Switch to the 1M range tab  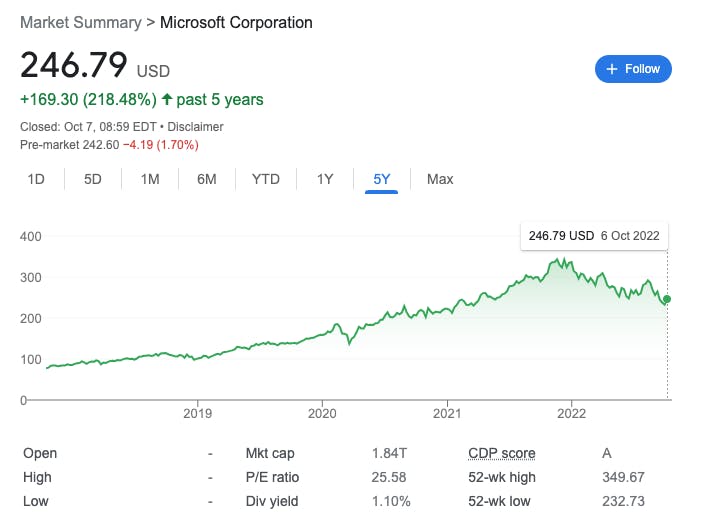coord(150,179)
